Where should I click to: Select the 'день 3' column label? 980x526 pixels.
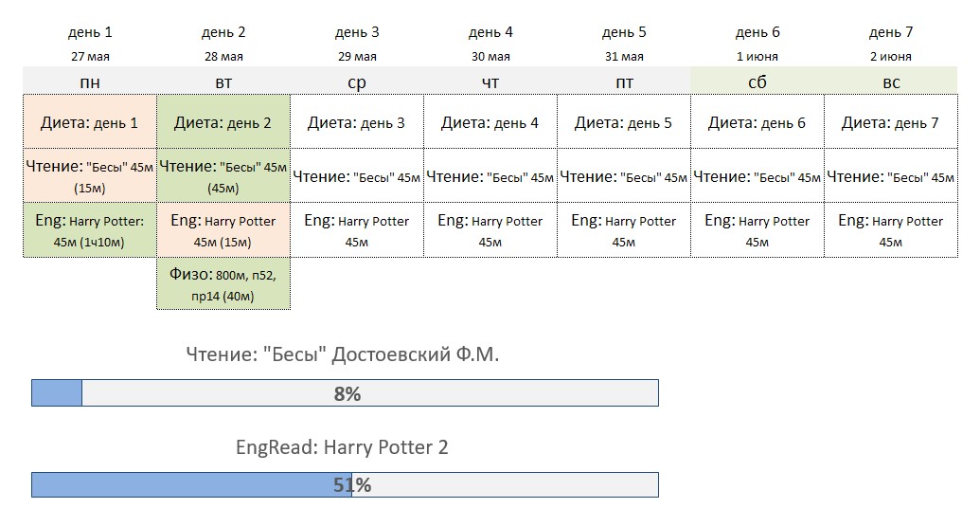357,32
